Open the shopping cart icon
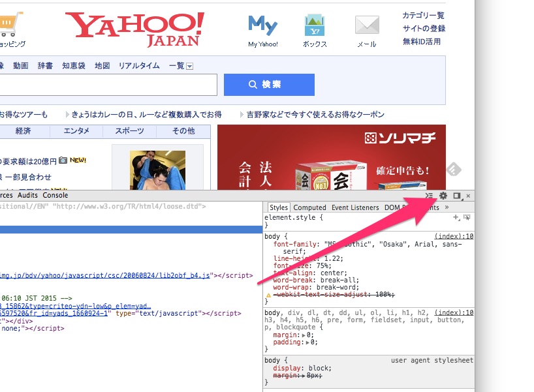 (x=10, y=24)
